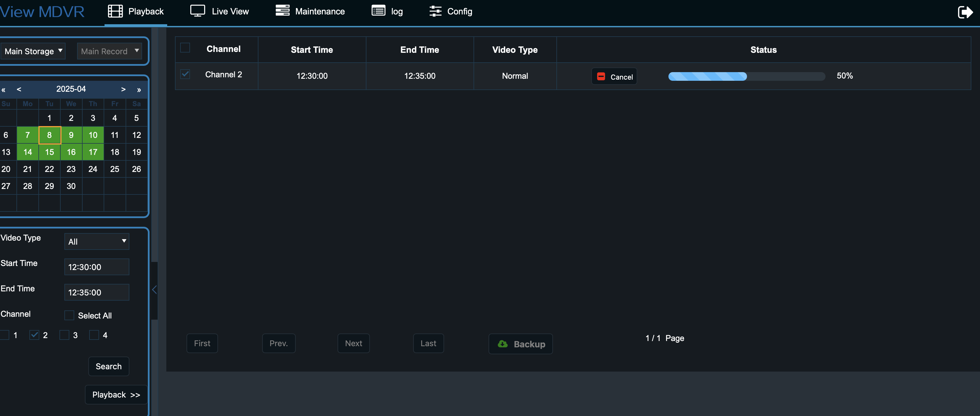Cancel the Channel 2 backup
Image resolution: width=980 pixels, height=416 pixels.
coord(614,76)
